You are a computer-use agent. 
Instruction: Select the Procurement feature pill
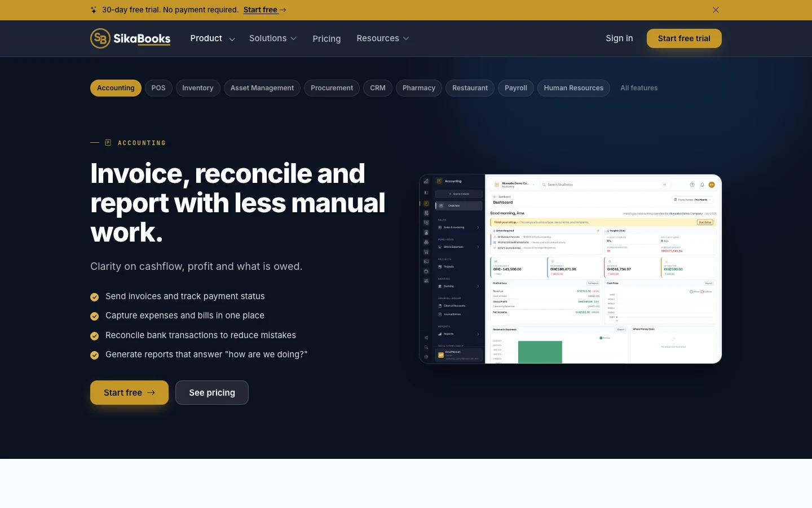click(x=332, y=88)
